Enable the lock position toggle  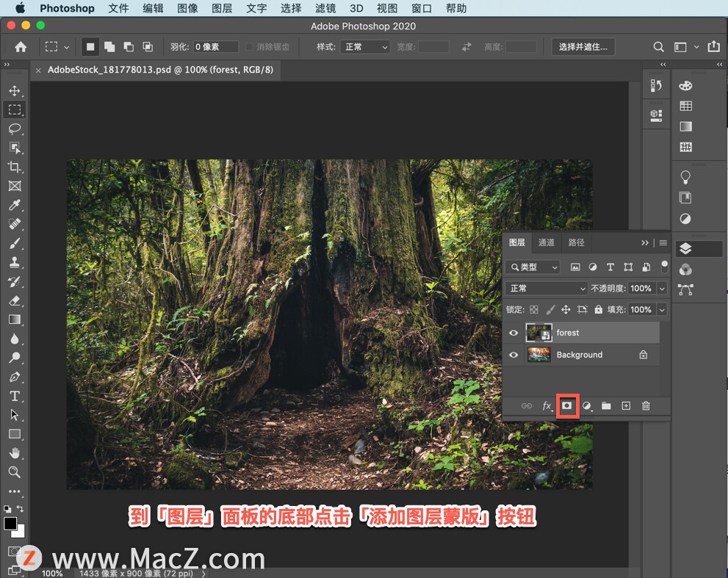click(566, 309)
